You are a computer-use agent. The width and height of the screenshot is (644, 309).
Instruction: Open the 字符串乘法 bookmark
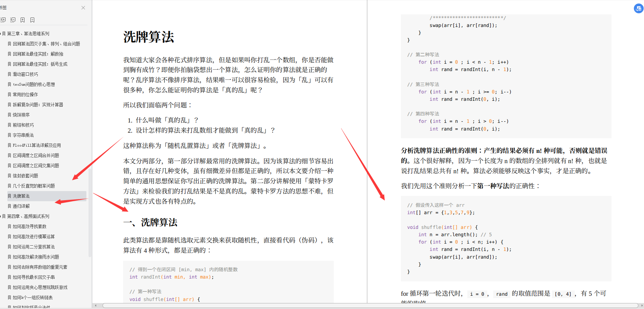pos(23,135)
